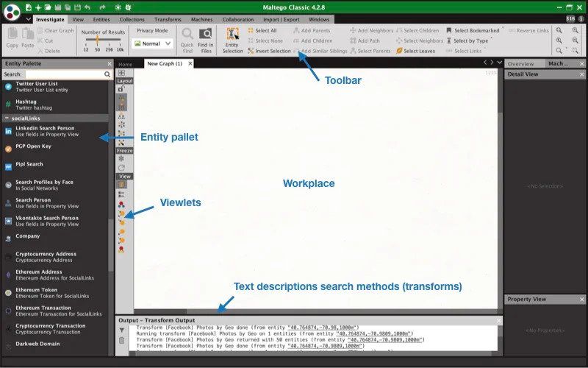Screen dimensions: 588x368
Task: Click the trash icon in Transform Output
Action: pyautogui.click(x=122, y=340)
